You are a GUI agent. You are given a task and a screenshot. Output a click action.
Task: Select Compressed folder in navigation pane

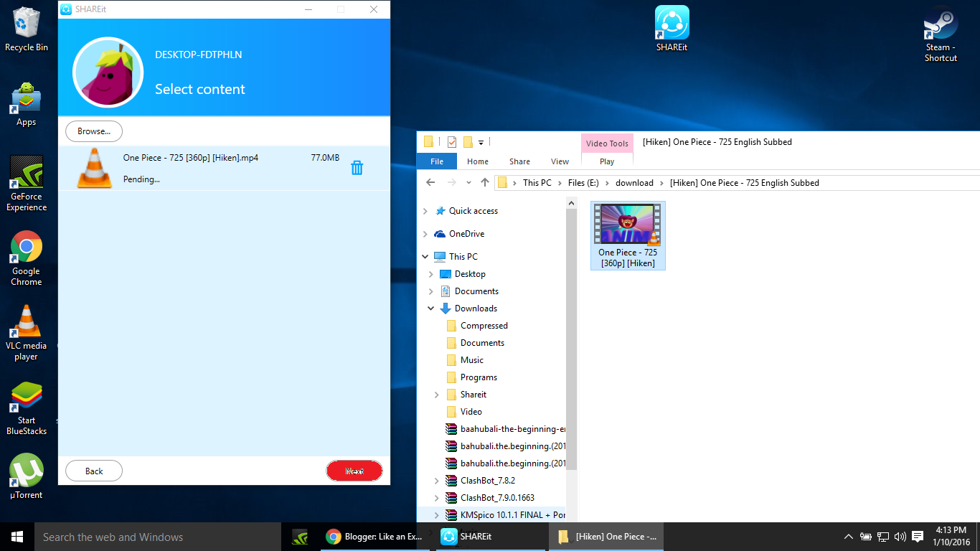484,326
